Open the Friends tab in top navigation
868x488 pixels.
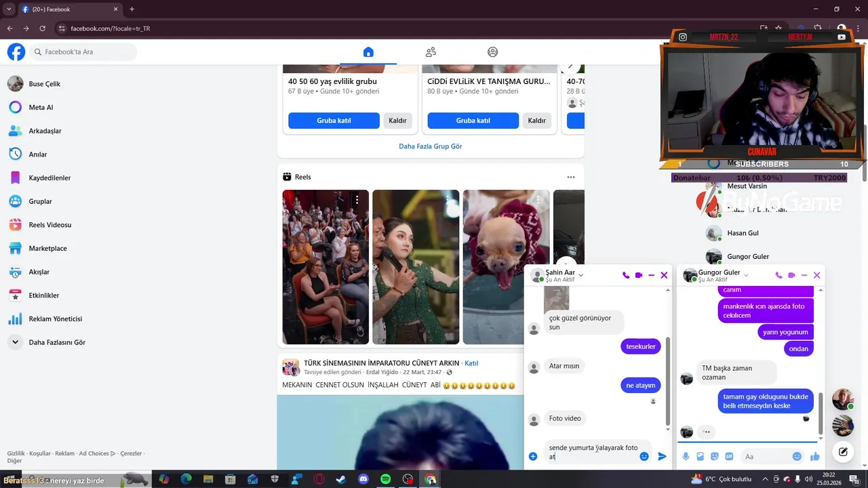(x=431, y=52)
